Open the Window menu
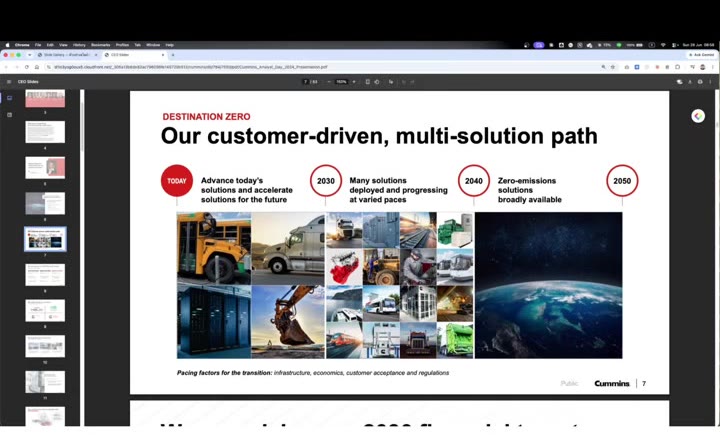720x444 pixels. pyautogui.click(x=153, y=45)
